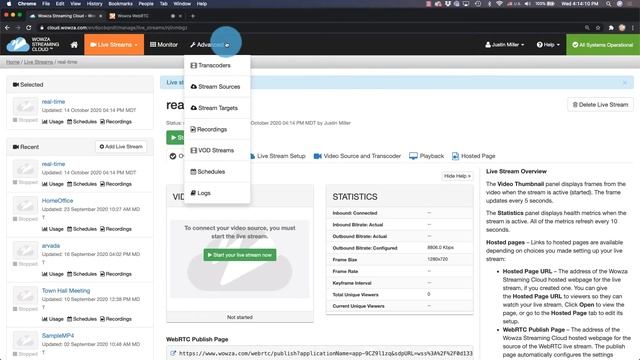
Task: Click Hide Help toggle button
Action: (x=457, y=176)
